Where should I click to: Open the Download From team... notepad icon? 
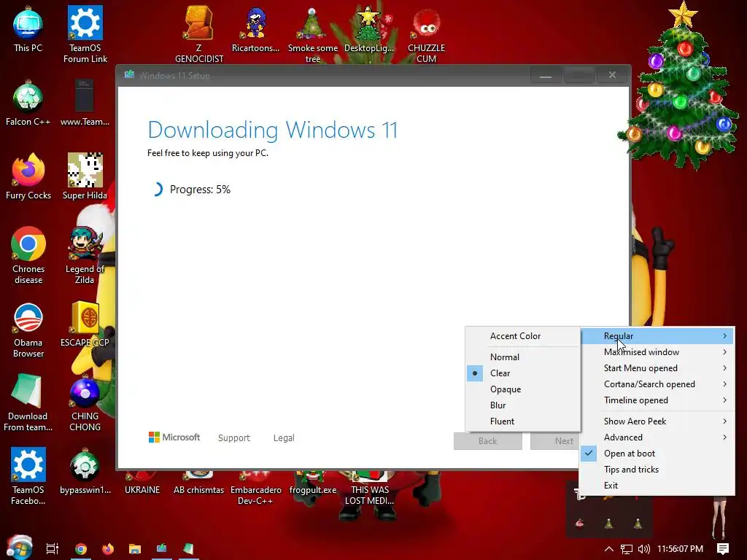(x=28, y=402)
